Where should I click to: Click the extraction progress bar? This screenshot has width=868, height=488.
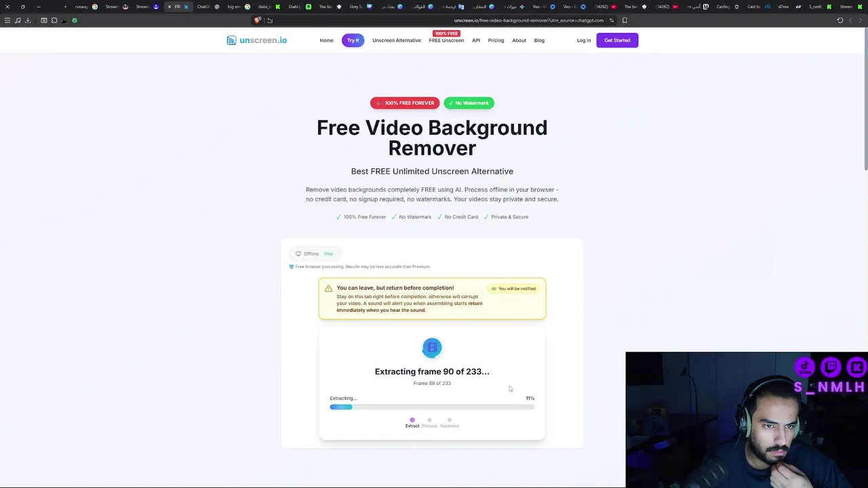[x=432, y=407]
